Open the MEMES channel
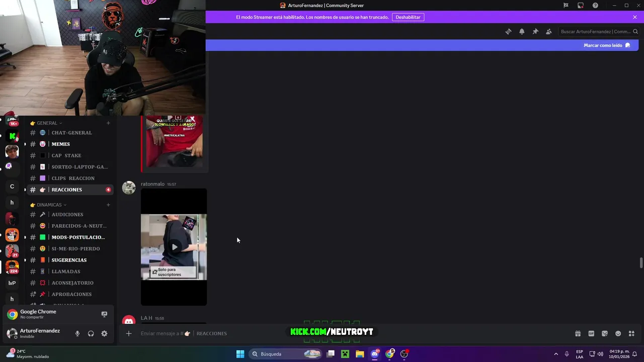 [70, 144]
